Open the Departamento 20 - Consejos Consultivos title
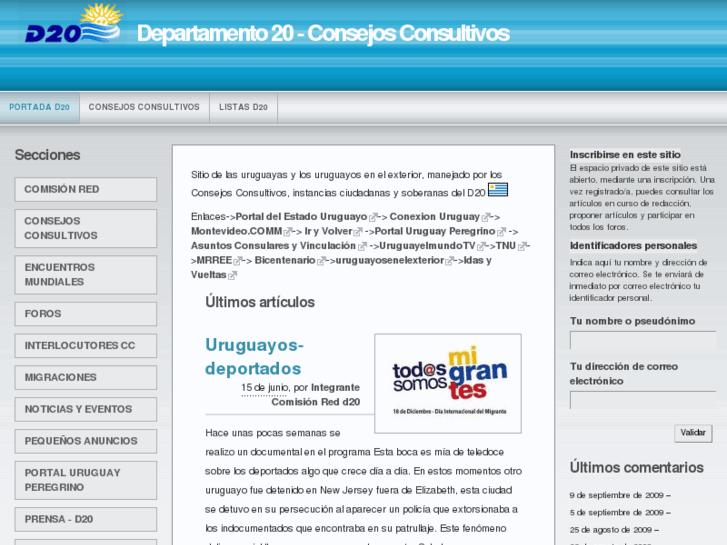Image resolution: width=727 pixels, height=545 pixels. 323,33
